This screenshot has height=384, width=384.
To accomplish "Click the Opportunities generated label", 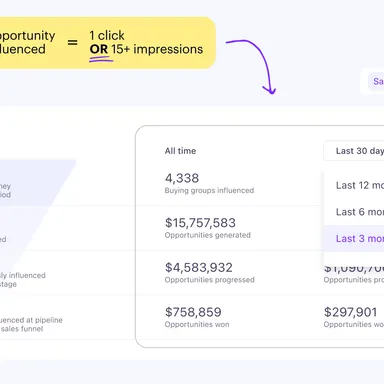I will tap(208, 235).
